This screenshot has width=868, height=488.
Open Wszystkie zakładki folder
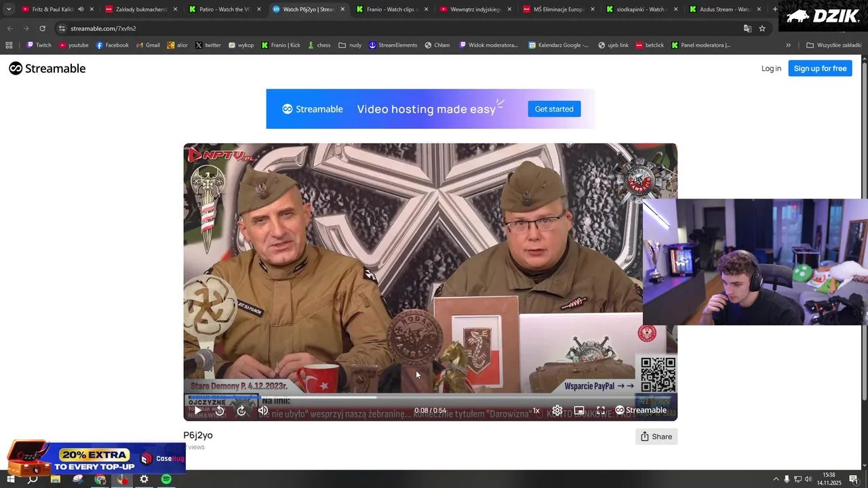pyautogui.click(x=833, y=45)
